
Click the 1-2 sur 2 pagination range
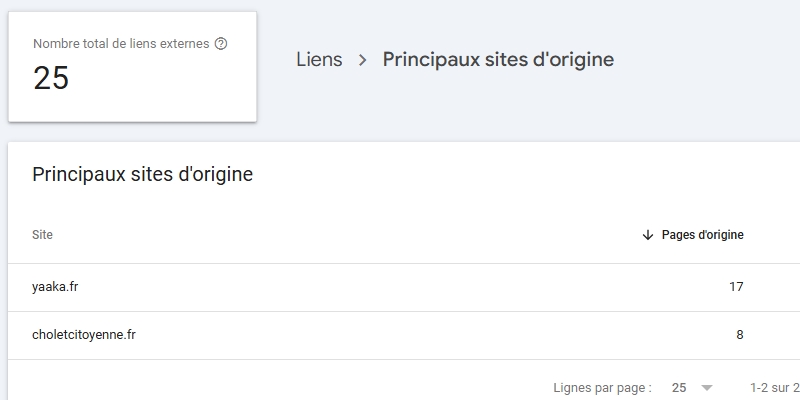(774, 387)
